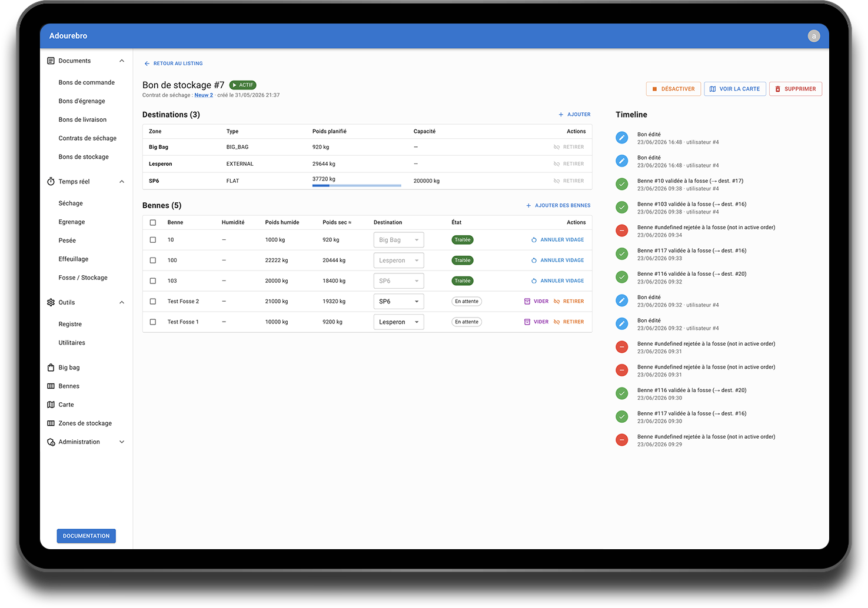Screen dimensions: 868x608
Task: Collapse the Outils section chevron
Action: tap(122, 303)
